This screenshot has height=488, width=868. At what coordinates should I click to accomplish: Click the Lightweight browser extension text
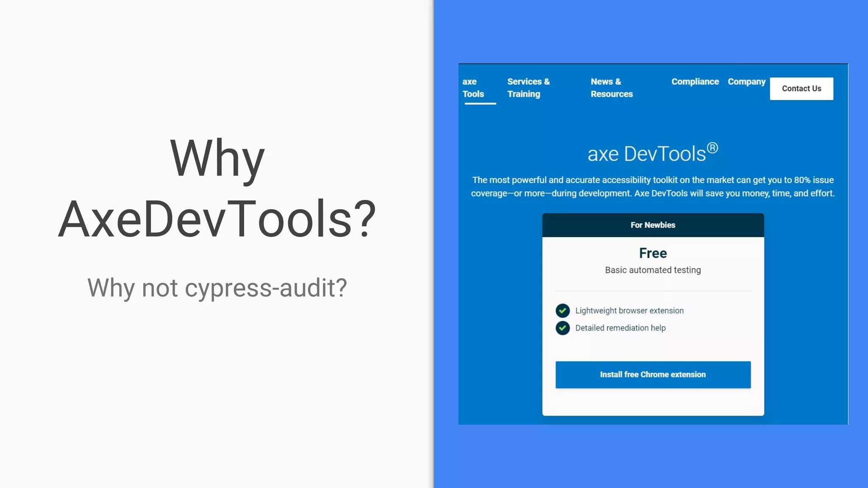point(629,311)
